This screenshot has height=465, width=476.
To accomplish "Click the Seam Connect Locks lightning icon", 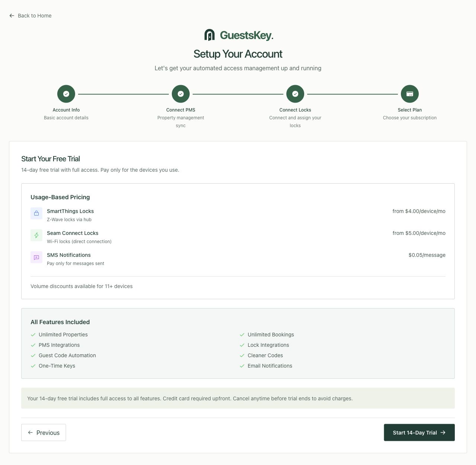I will coord(36,235).
